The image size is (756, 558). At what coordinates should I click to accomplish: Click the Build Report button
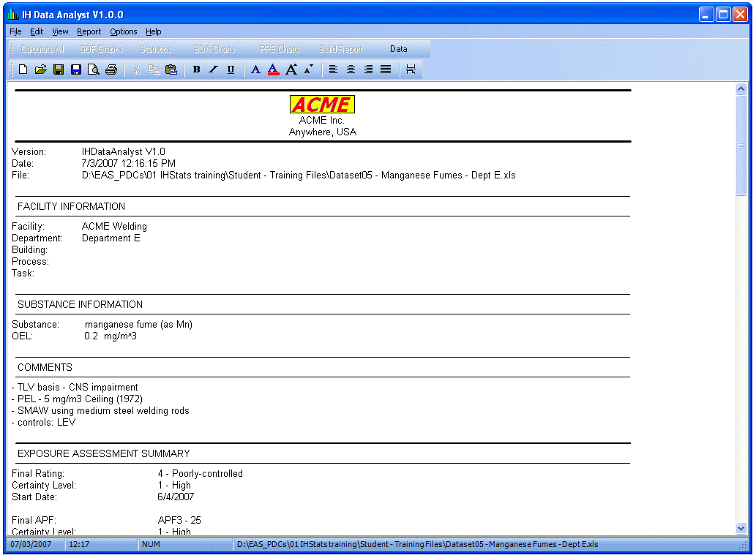coord(340,49)
